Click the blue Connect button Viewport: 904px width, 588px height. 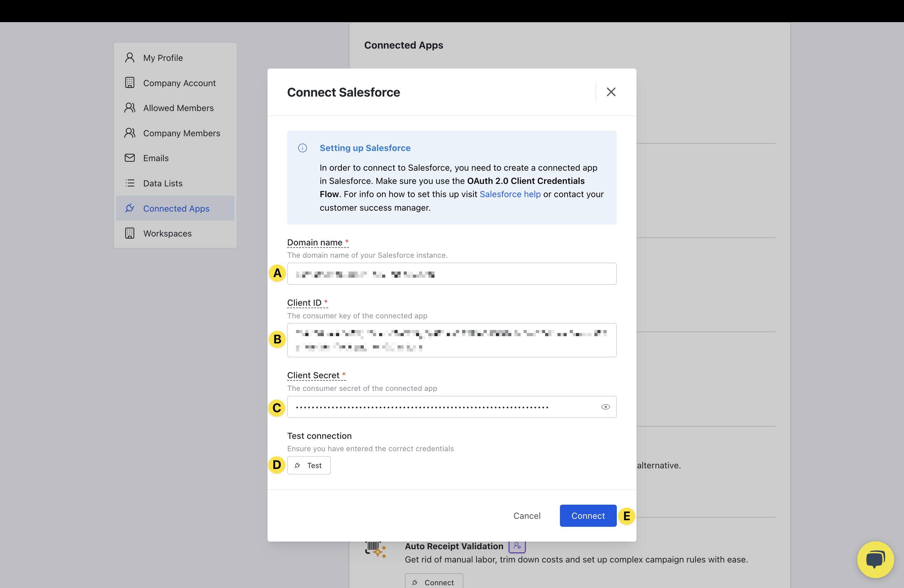click(588, 515)
